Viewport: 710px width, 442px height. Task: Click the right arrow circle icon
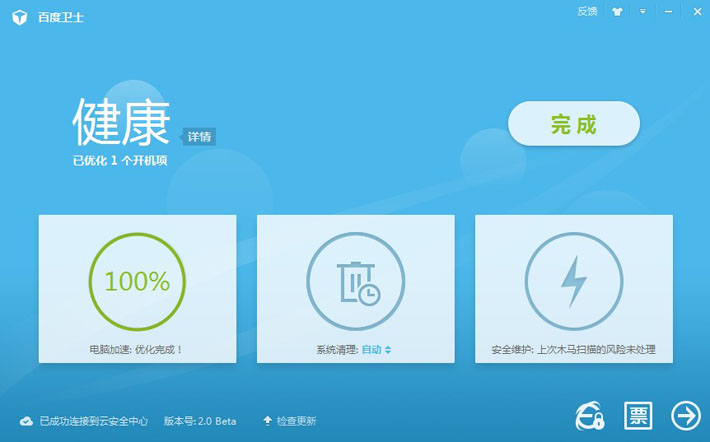[x=685, y=415]
